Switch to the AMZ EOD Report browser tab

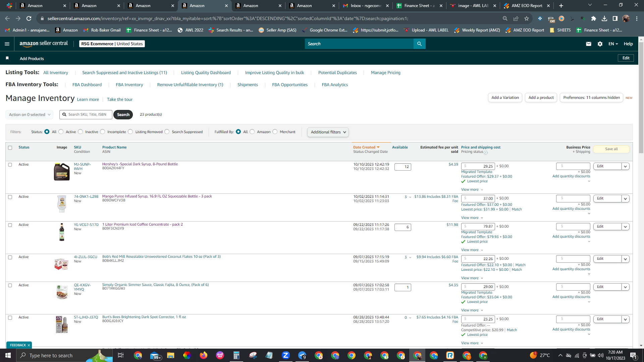tap(527, 6)
